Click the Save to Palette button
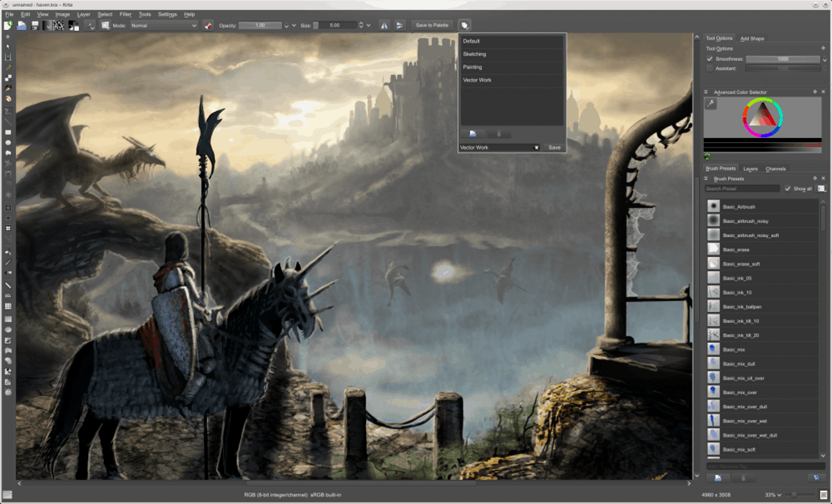 (x=432, y=25)
